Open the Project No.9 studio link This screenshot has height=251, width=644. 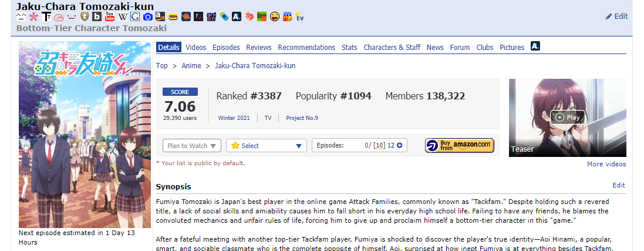pos(302,118)
